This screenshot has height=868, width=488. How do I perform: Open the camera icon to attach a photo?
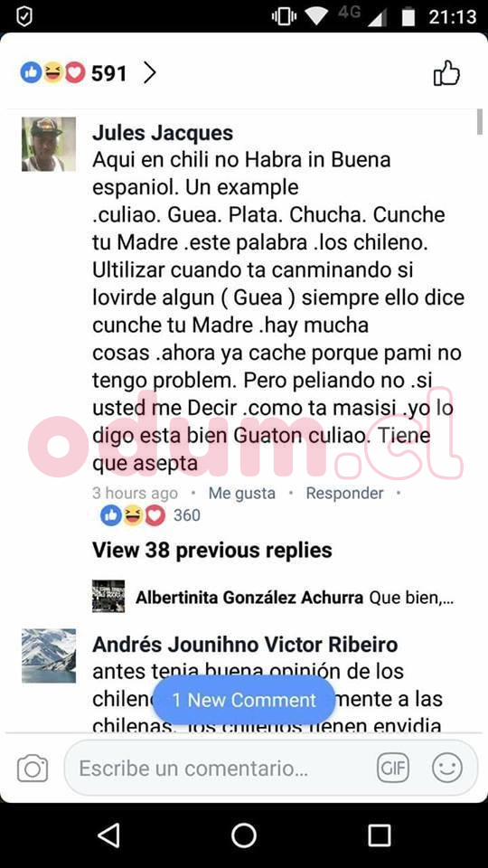point(33,769)
